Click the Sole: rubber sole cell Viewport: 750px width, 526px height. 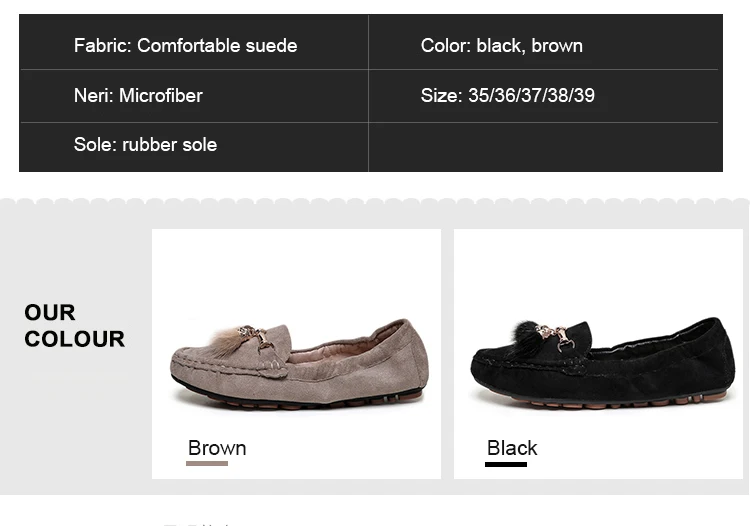(x=194, y=146)
